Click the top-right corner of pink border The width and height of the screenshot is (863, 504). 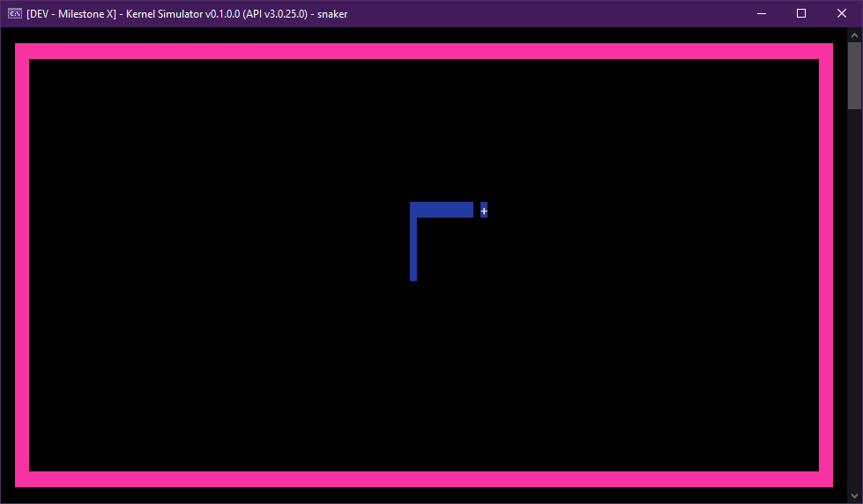pyautogui.click(x=826, y=51)
